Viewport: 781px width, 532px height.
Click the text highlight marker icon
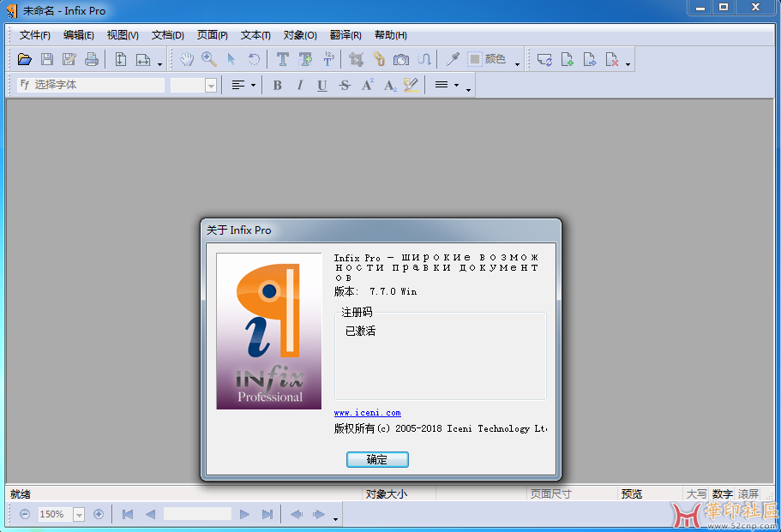click(x=411, y=85)
